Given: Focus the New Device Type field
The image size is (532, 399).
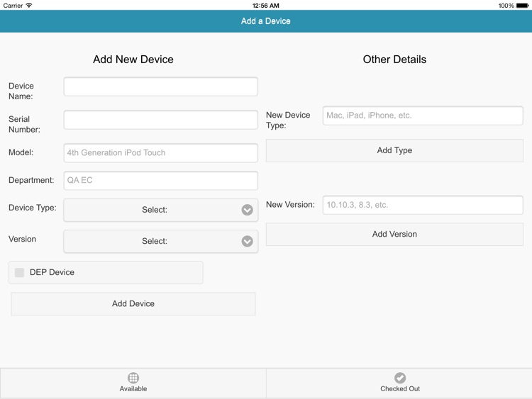Looking at the screenshot, I should 423,116.
